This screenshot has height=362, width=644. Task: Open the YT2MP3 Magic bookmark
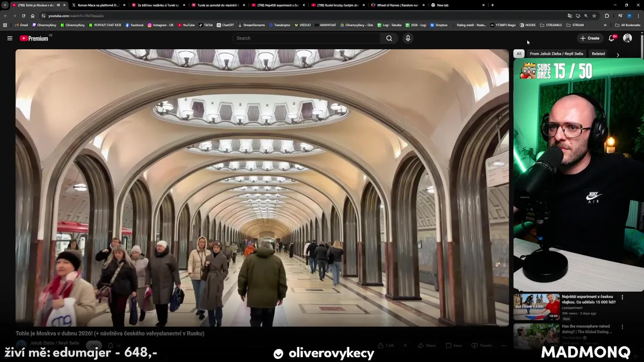pos(503,25)
